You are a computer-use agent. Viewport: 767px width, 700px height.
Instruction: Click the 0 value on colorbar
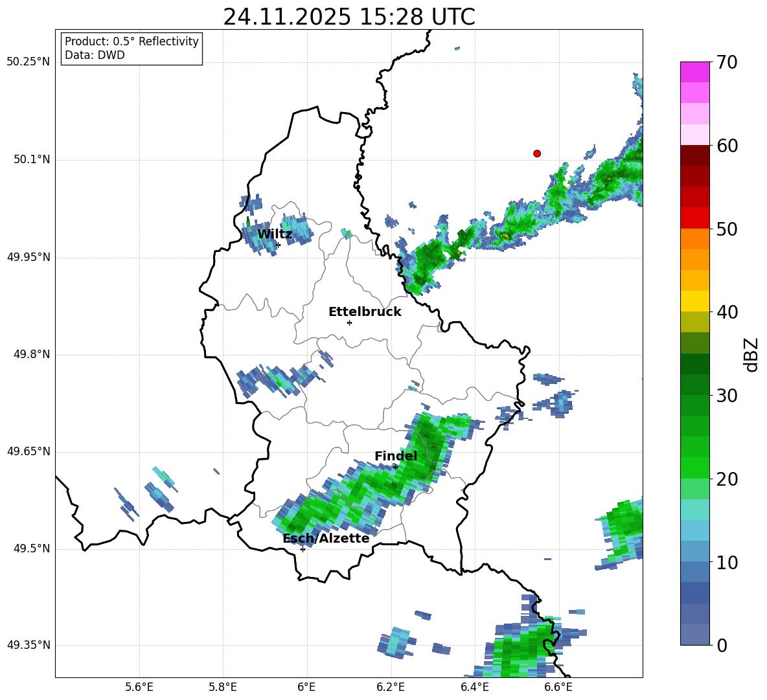click(x=722, y=645)
